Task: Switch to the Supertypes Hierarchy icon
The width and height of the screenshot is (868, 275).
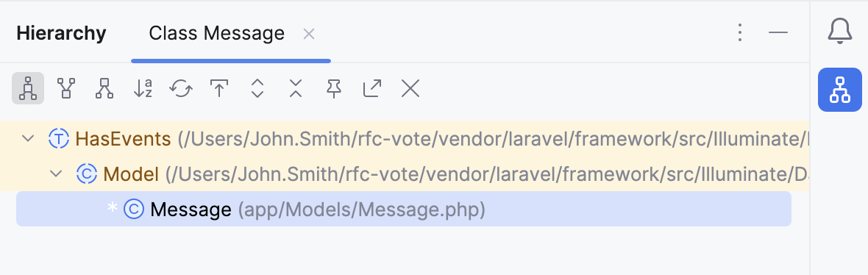Action: coord(66,88)
